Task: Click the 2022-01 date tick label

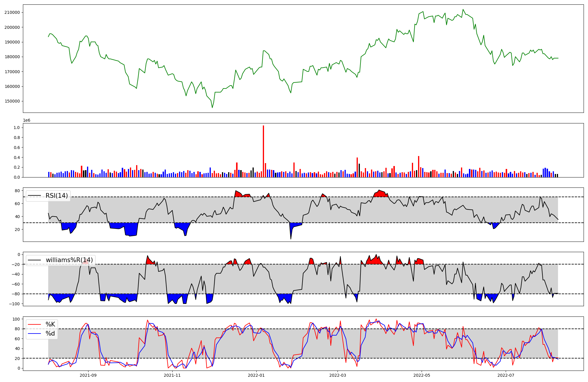Action: tap(256, 375)
